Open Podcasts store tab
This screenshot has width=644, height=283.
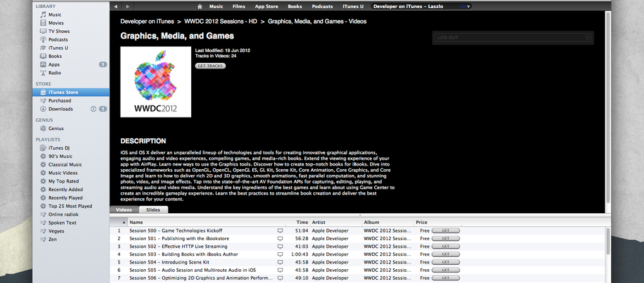pos(323,6)
